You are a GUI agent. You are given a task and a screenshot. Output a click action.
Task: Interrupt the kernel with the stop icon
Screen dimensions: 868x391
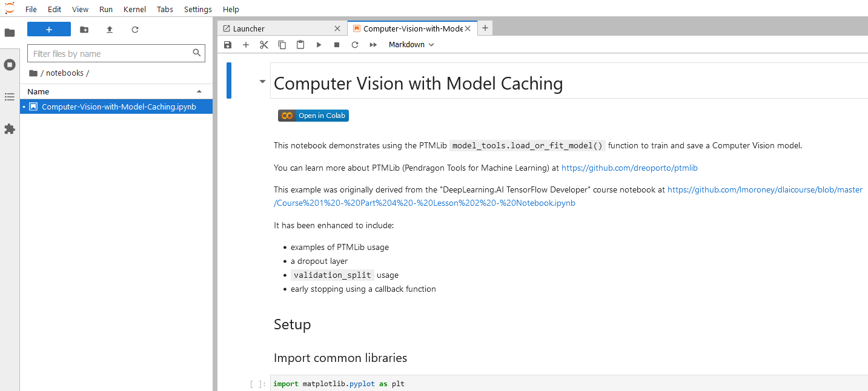click(x=337, y=45)
